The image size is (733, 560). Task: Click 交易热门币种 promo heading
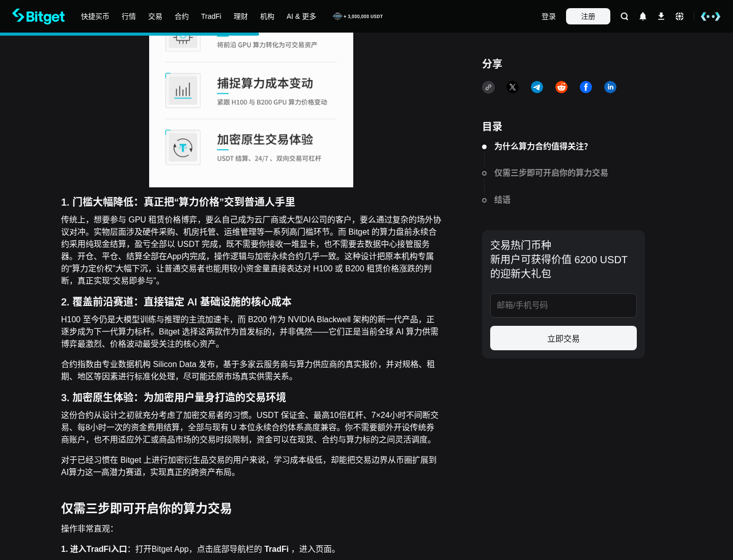521,245
